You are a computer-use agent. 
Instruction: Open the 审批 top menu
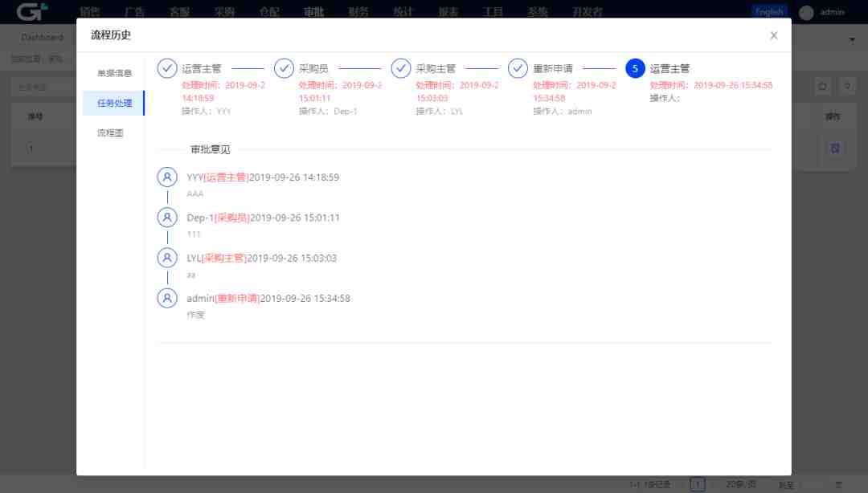click(313, 12)
